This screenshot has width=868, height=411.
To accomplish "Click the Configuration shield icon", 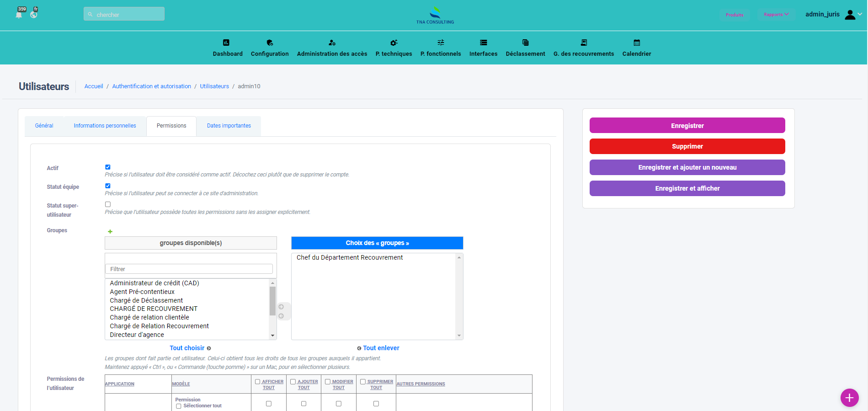I will pyautogui.click(x=270, y=43).
